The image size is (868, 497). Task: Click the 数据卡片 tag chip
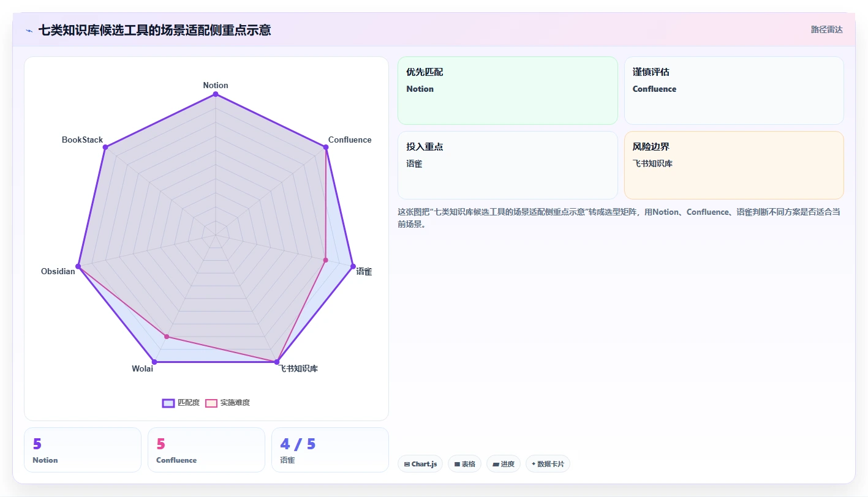[548, 464]
